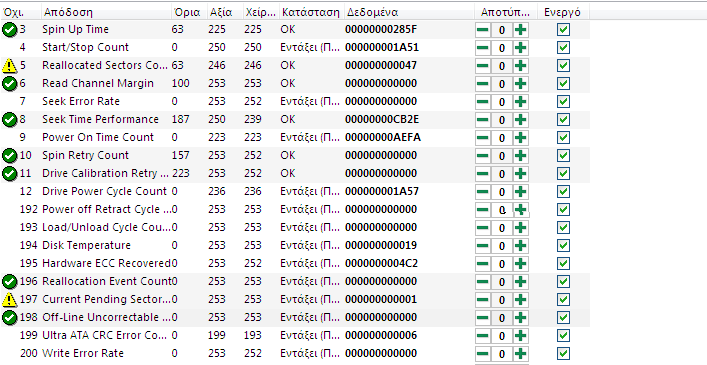Click the minus icon for Reallocated Sectors Count
Viewport: 707px width, 365px height.
click(482, 66)
